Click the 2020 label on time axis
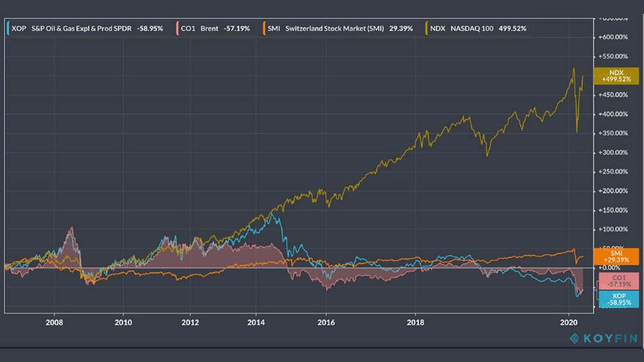This screenshot has width=644, height=362. coord(569,321)
